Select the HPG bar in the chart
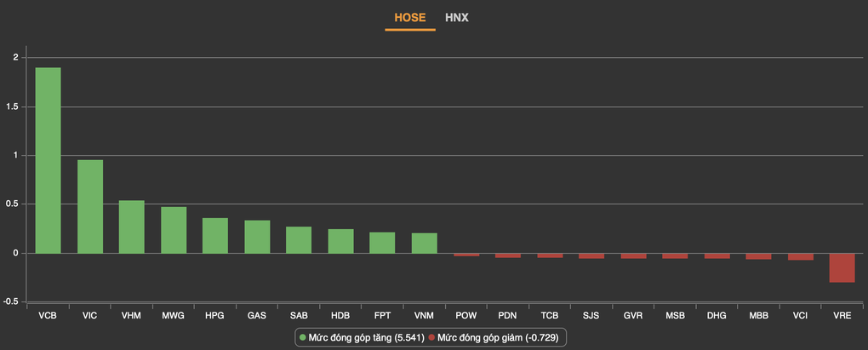This screenshot has width=868, height=350. (x=215, y=236)
